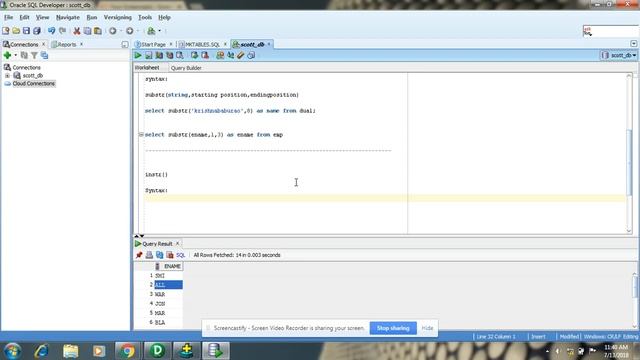
Task: Click the Unshared SQL Worksheet icon
Action: click(220, 55)
